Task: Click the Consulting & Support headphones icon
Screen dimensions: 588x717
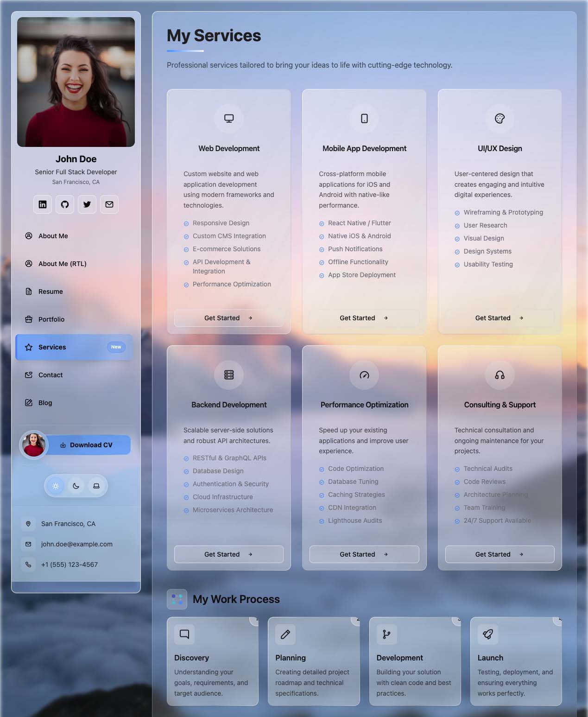Action: click(x=499, y=375)
